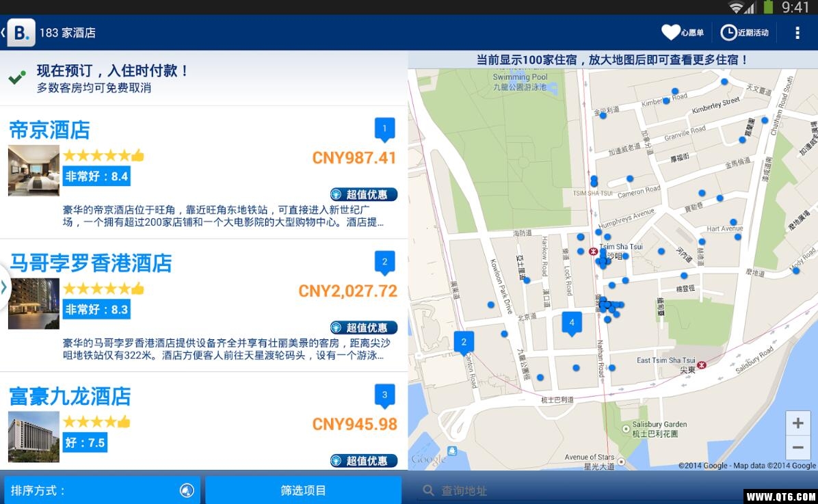Open the 马哥孛罗香港酒店 hotel title
The width and height of the screenshot is (818, 504).
click(x=91, y=263)
